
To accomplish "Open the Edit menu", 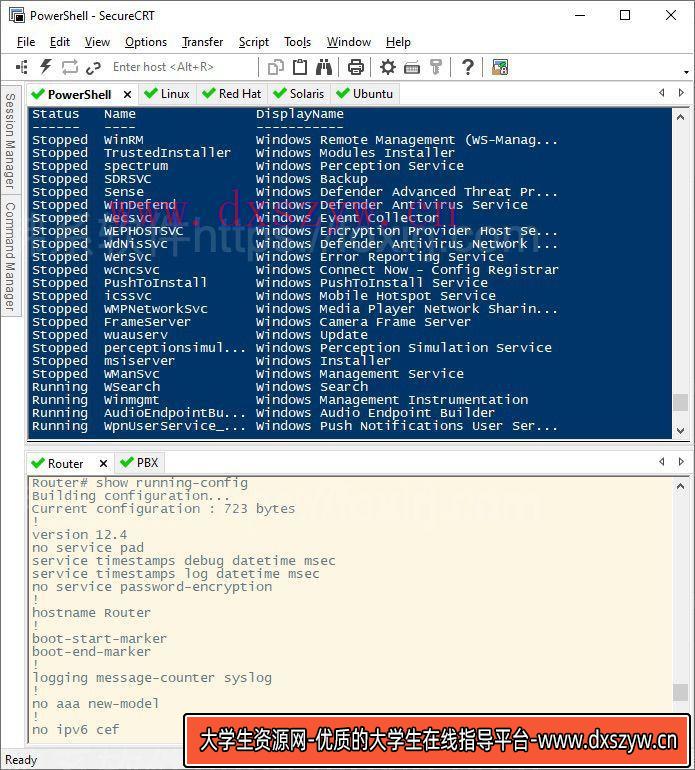I will point(59,42).
